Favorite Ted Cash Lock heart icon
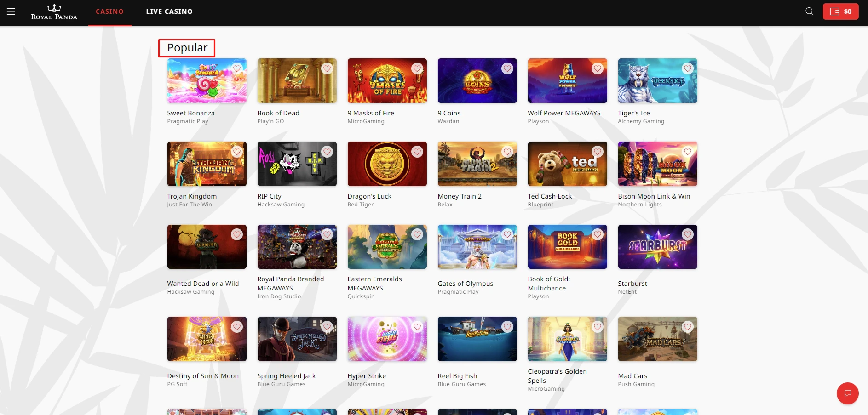 pos(598,152)
